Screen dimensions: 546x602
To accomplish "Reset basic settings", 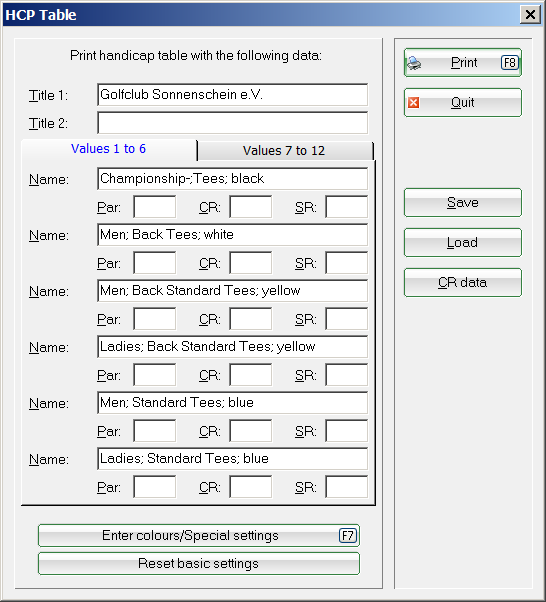I will 199,564.
